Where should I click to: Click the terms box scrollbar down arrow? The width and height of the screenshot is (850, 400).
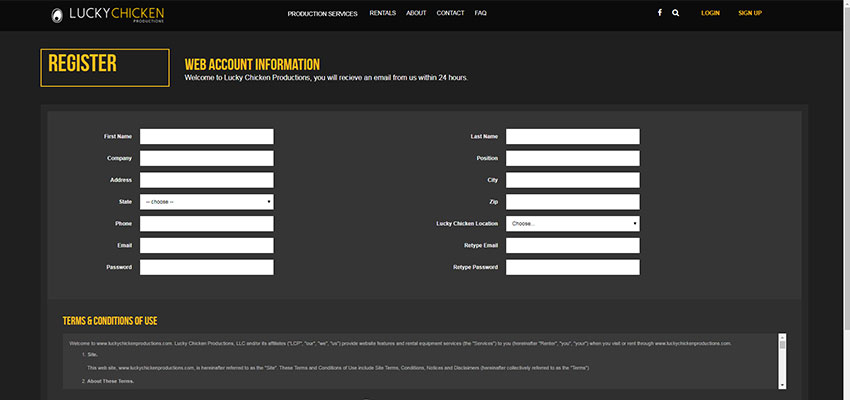point(782,385)
